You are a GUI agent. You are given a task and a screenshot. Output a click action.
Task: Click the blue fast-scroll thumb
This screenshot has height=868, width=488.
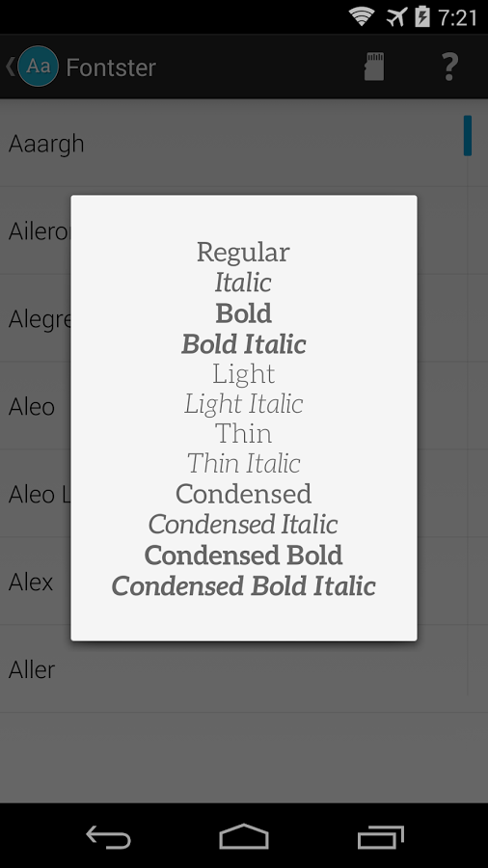468,136
